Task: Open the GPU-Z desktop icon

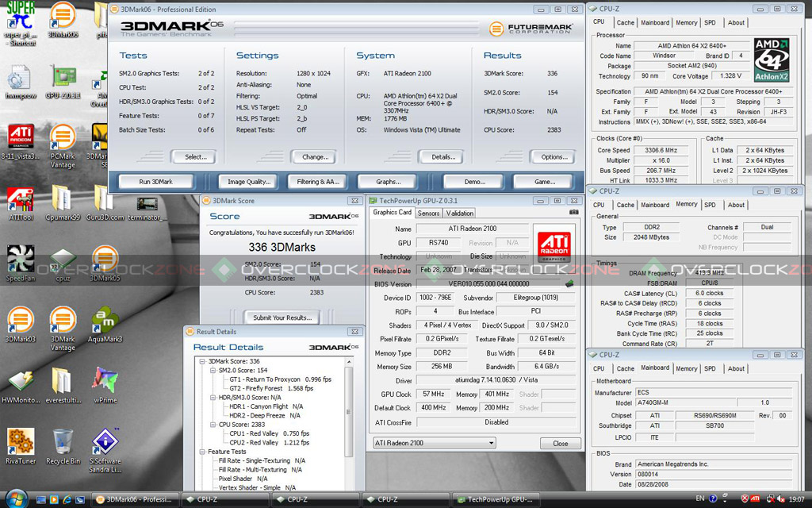Action: coord(63,82)
